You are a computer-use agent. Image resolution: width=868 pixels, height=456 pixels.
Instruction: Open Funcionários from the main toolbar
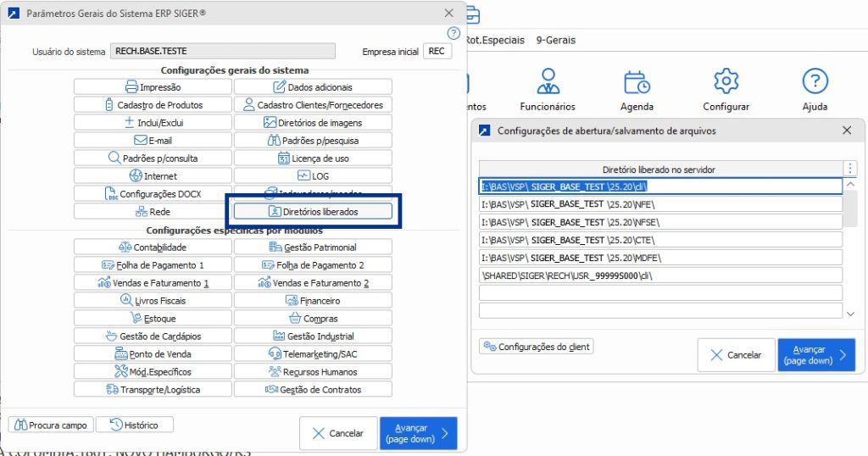click(548, 90)
